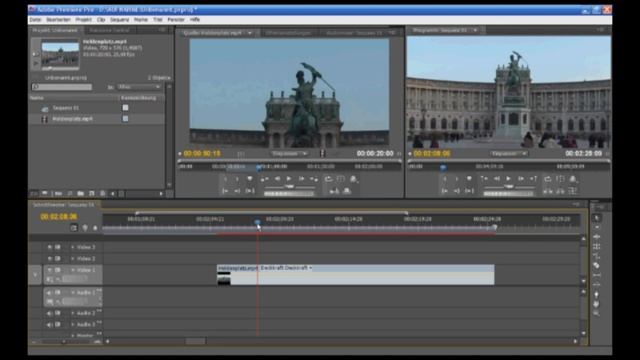This screenshot has height=360, width=640.
Task: Go to in point in Source monitor
Action: click(x=225, y=191)
